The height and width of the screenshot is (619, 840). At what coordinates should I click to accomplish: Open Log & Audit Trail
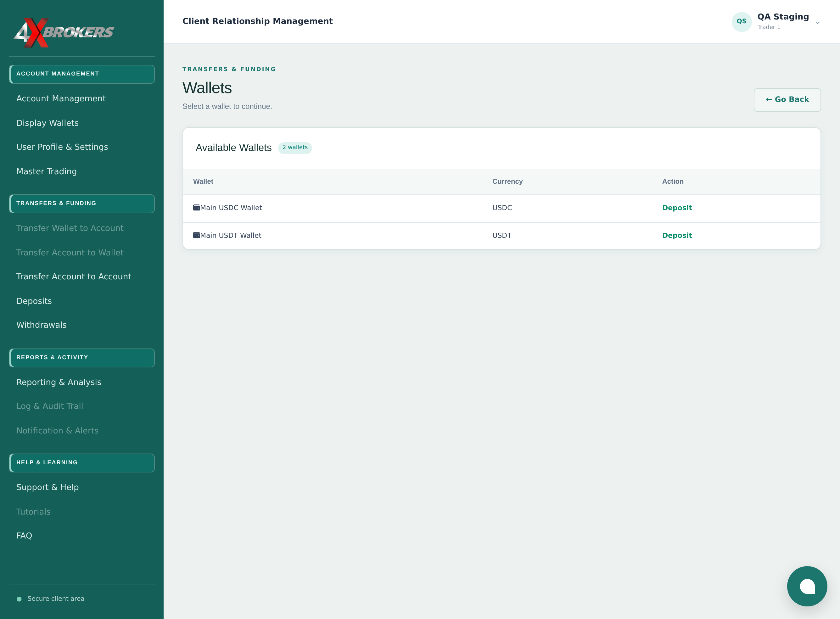[x=50, y=406]
